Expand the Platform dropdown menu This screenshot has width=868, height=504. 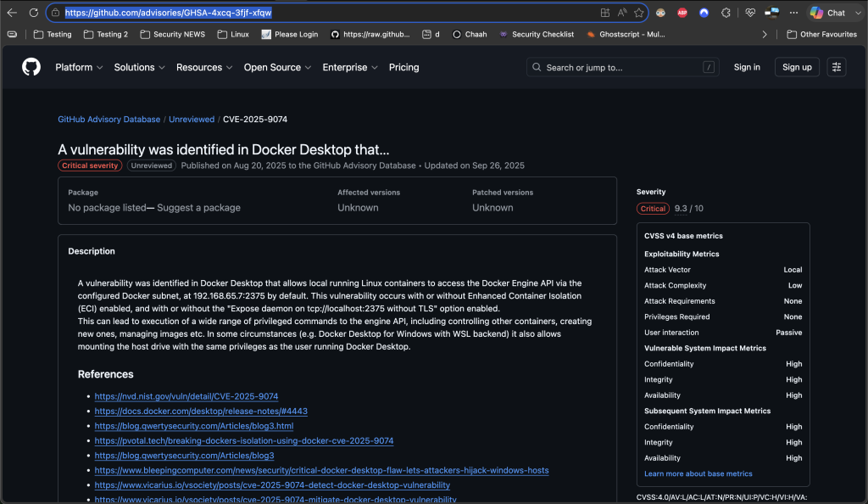click(x=79, y=67)
